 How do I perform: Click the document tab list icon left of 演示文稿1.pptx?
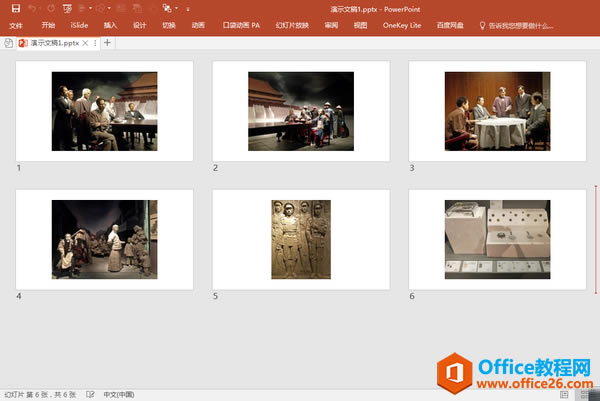pos(8,43)
